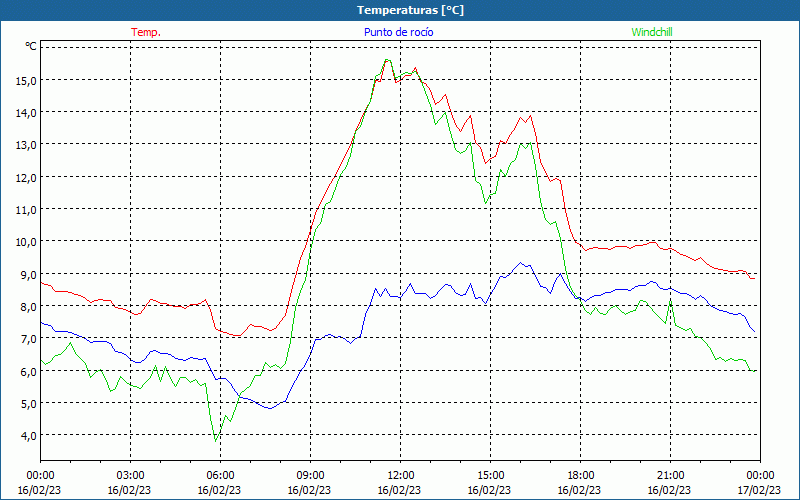Click the 21:00 time axis label

pos(670,475)
